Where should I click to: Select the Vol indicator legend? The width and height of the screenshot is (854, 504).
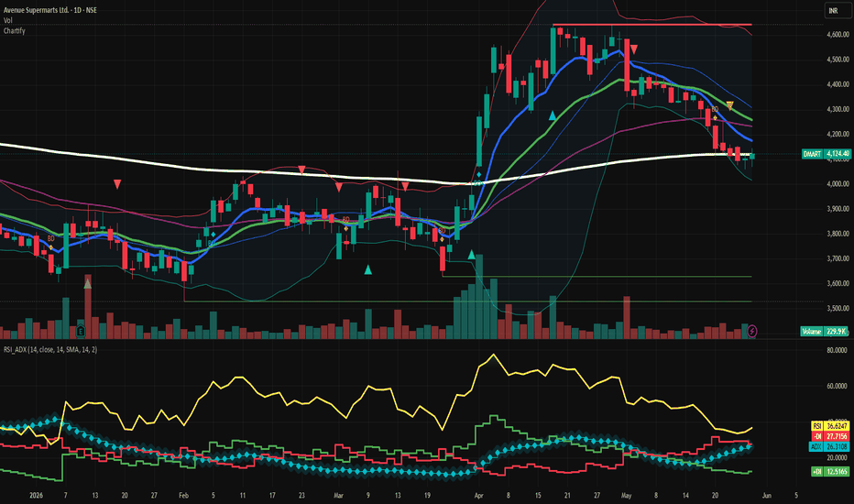7,21
